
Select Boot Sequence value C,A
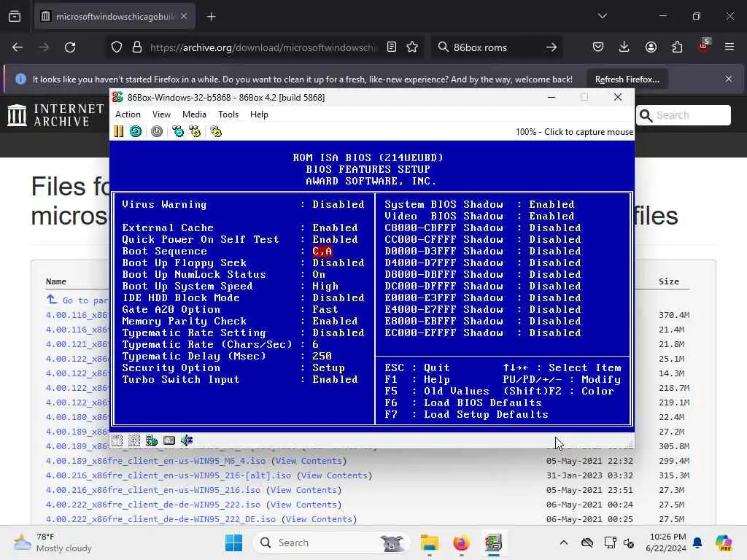[x=322, y=251]
